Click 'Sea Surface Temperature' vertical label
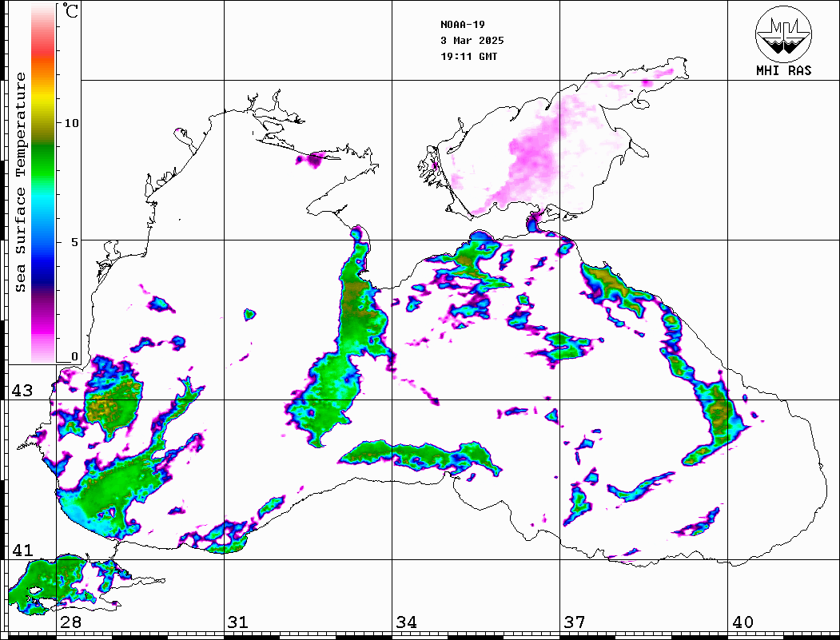Screen dimensions: 840x640 click(x=20, y=183)
